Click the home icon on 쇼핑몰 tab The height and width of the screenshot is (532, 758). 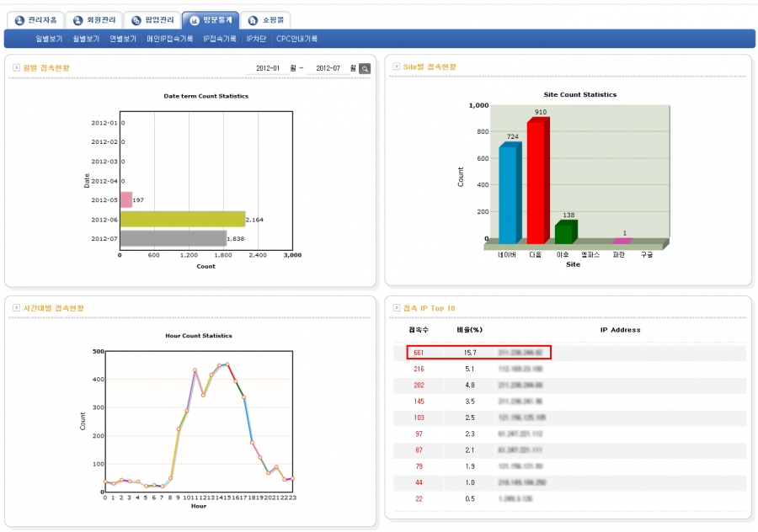pos(254,20)
